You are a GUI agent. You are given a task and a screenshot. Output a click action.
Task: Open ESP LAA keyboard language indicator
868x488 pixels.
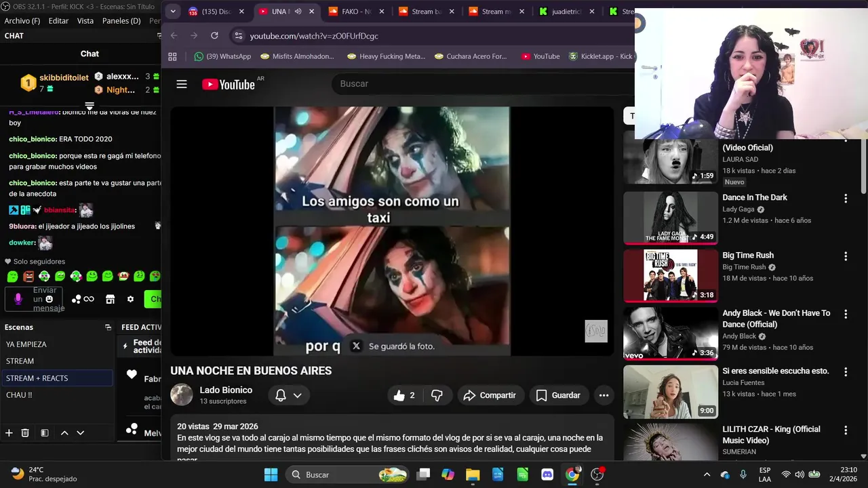pyautogui.click(x=765, y=474)
